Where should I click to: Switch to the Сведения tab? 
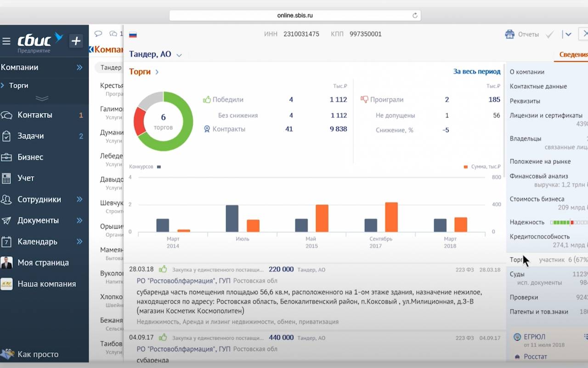573,55
